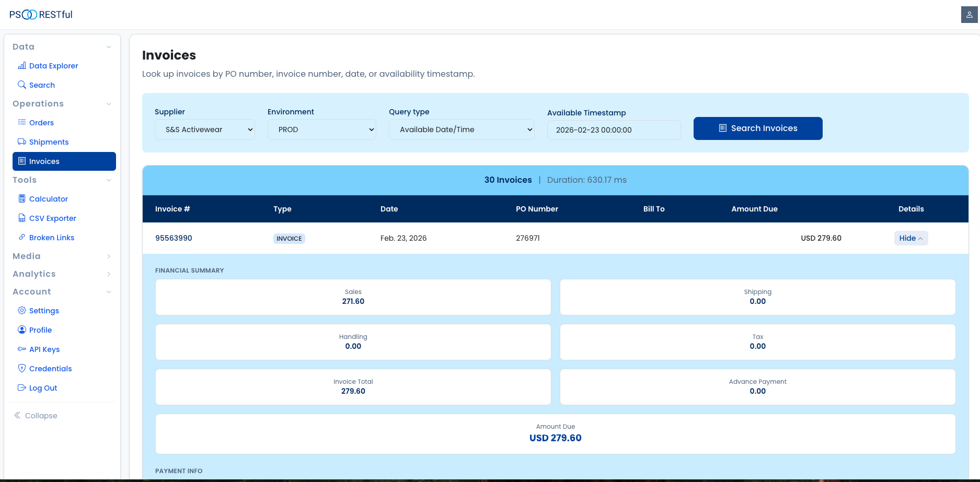Click the API Keys key icon

22,349
